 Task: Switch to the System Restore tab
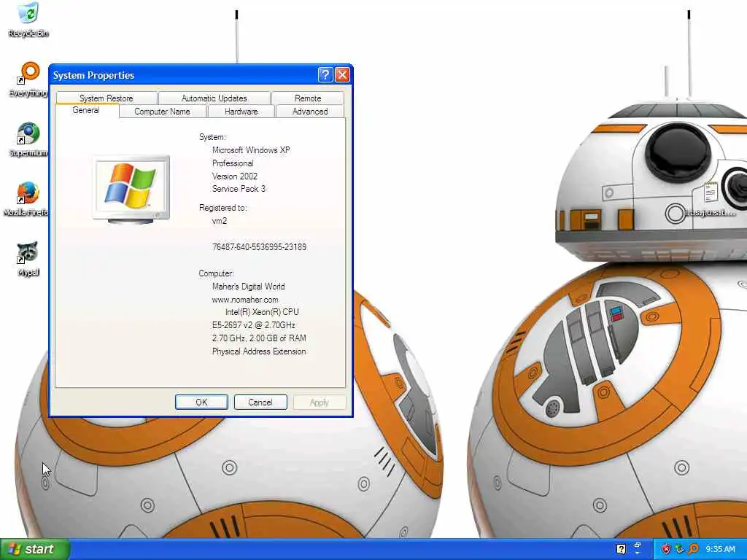(x=107, y=98)
